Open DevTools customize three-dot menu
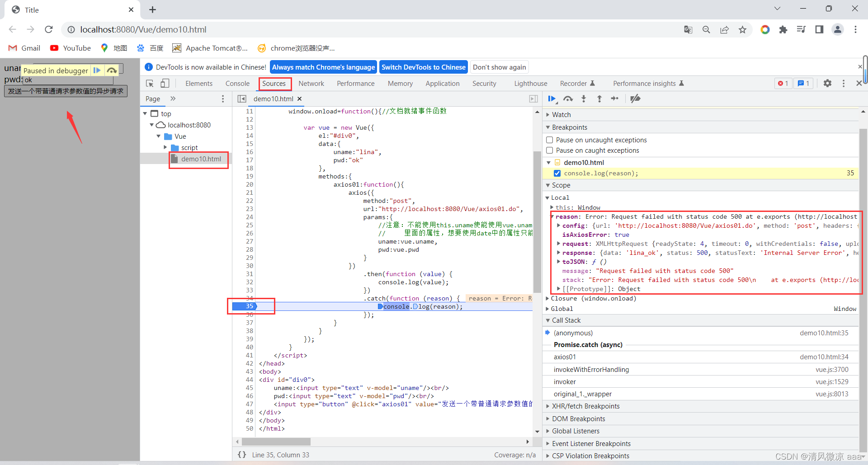The image size is (868, 465). tap(844, 83)
